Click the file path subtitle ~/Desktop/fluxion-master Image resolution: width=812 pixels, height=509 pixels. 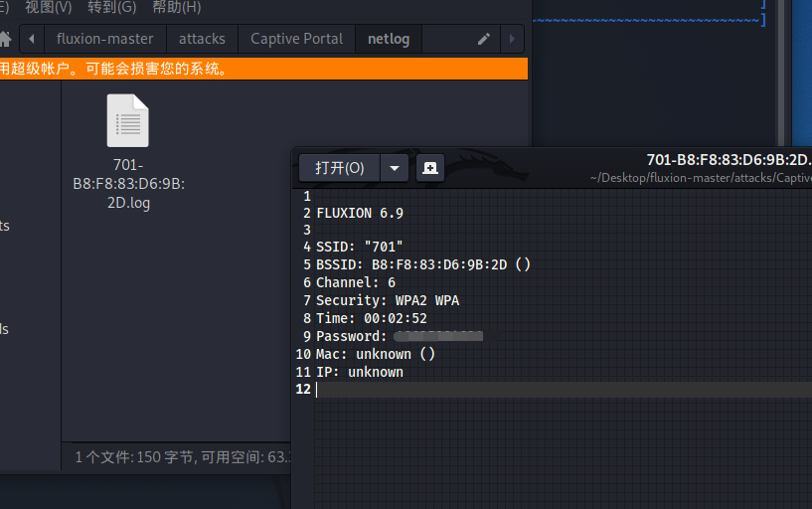coord(701,178)
